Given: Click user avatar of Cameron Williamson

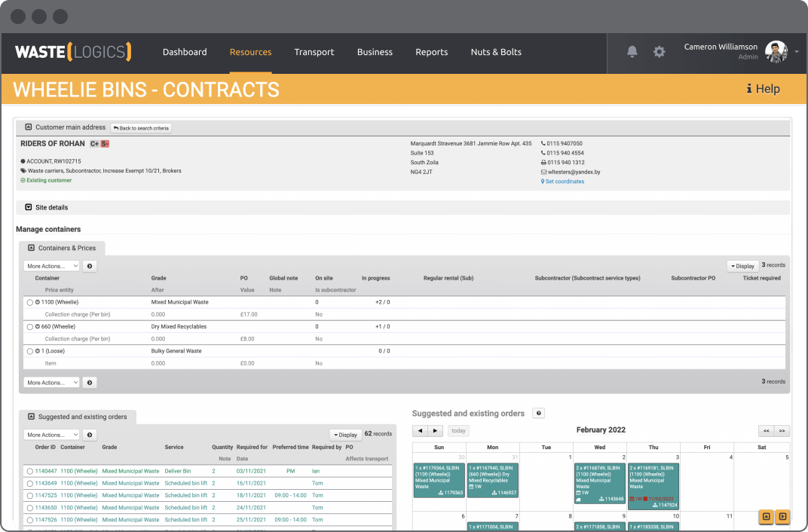Looking at the screenshot, I should pos(776,51).
